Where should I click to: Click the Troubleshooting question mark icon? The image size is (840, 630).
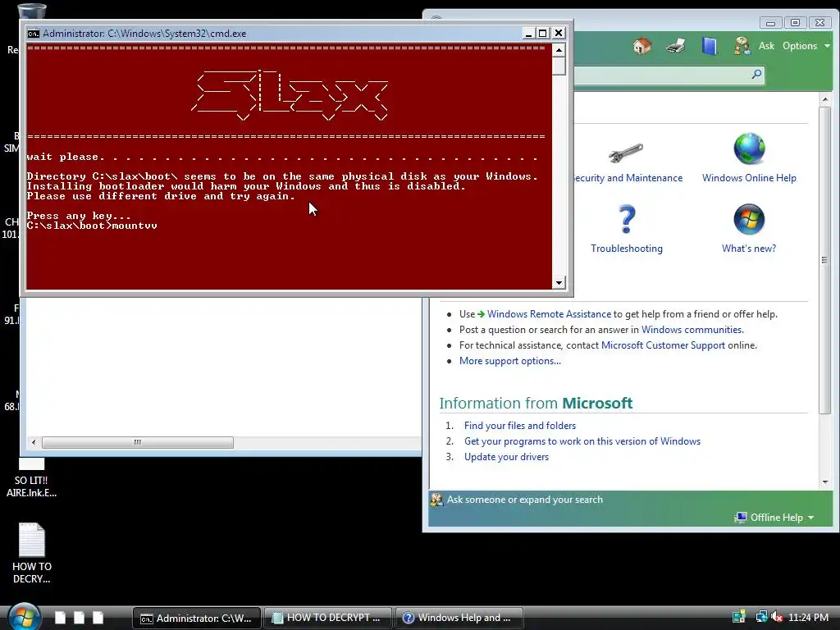(626, 219)
